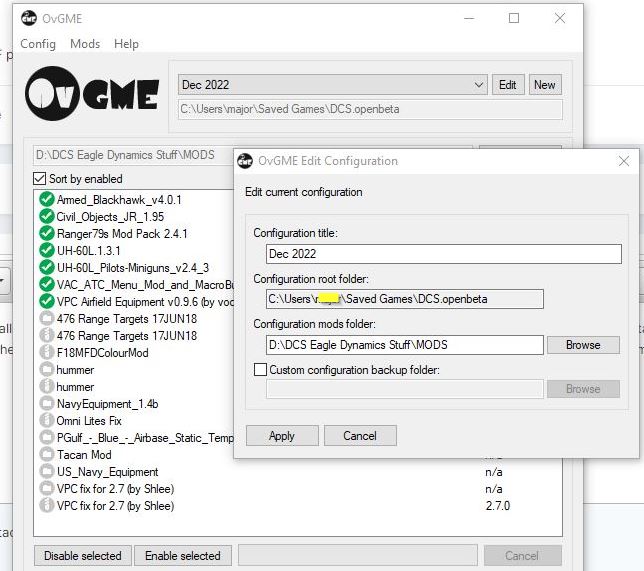Click Cancel in Edit Configuration dialog
The width and height of the screenshot is (644, 571).
click(x=360, y=435)
